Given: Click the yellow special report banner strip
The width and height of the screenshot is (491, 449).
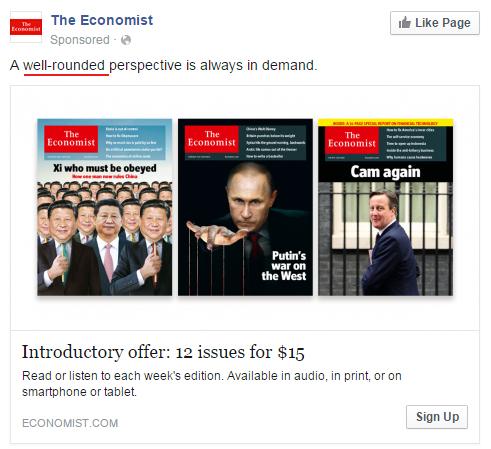Looking at the screenshot, I should pos(386,123).
